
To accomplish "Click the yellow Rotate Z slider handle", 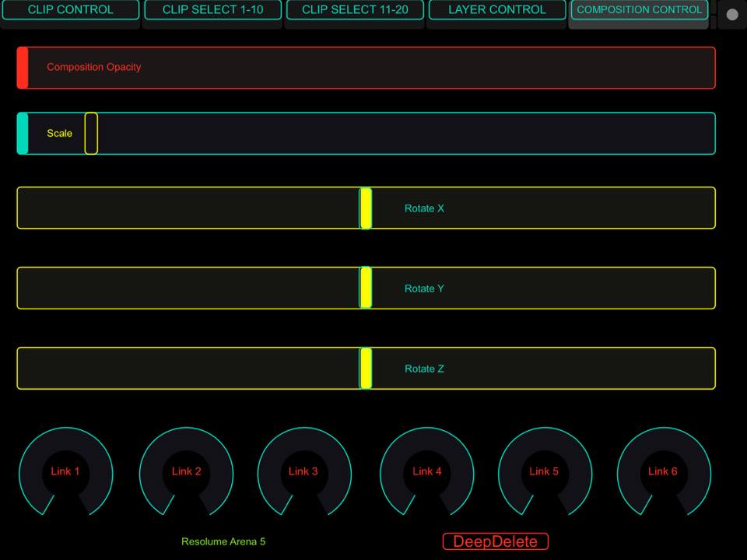I will click(366, 369).
